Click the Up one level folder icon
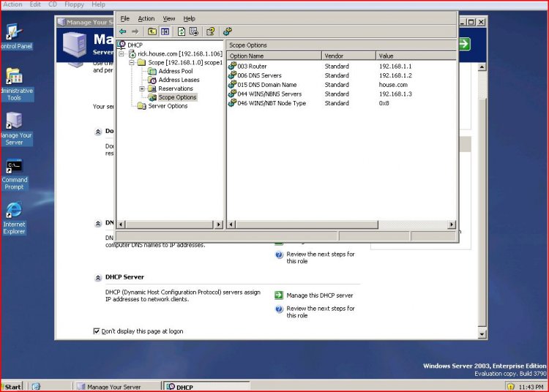 point(152,31)
